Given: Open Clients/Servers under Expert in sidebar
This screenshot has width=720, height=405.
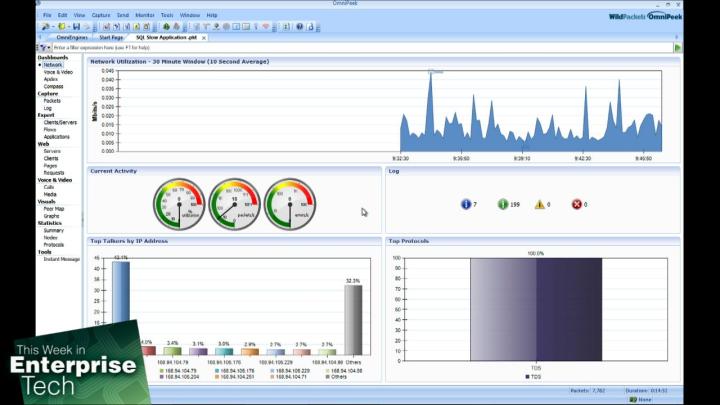Looking at the screenshot, I should [x=60, y=122].
